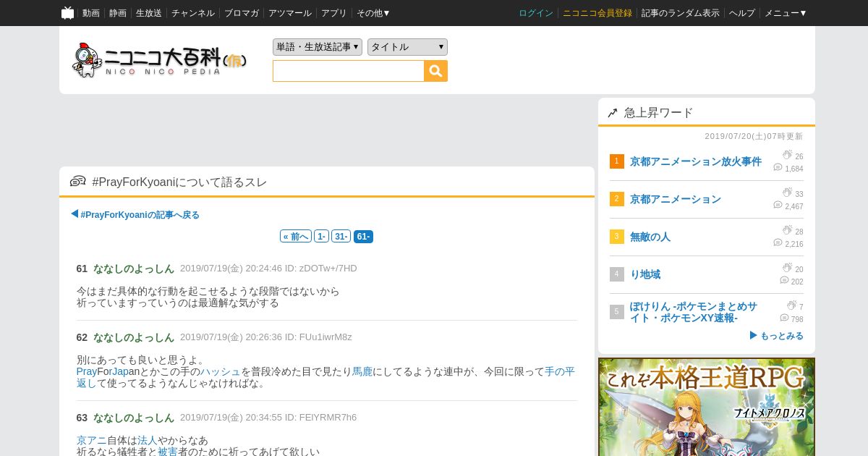Screen dimensions: 868x456
Task: Click the Nico Nico Pedia logo
Action: 160,60
